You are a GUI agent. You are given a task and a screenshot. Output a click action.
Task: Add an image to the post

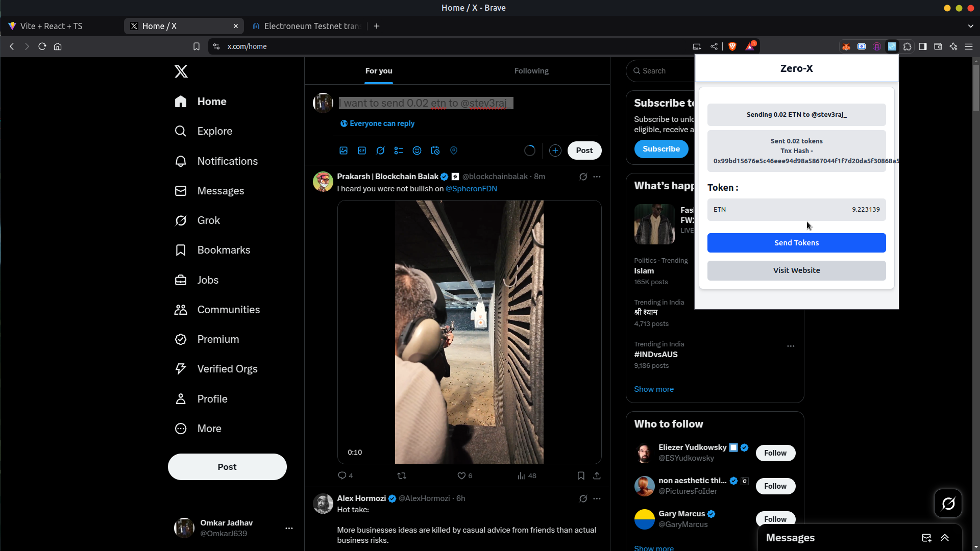point(344,151)
